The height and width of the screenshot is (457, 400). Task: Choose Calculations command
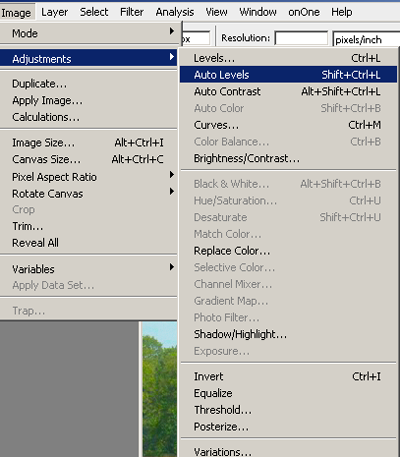tap(89, 117)
